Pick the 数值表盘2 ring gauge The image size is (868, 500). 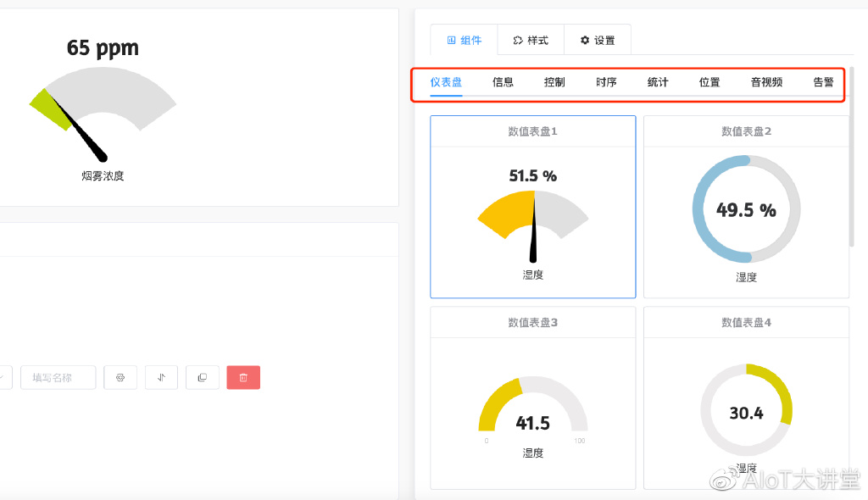[746, 207]
